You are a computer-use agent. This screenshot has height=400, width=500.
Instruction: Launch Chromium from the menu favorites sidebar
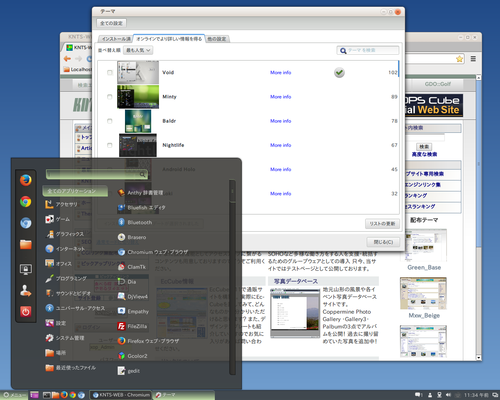click(26, 223)
